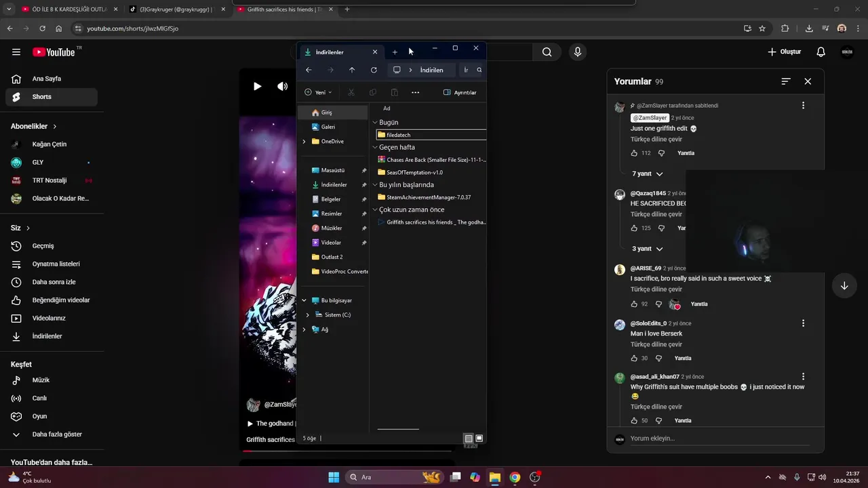Open Müzikler folder in Explorer sidebar
Screen dimensions: 868x488
click(333, 228)
